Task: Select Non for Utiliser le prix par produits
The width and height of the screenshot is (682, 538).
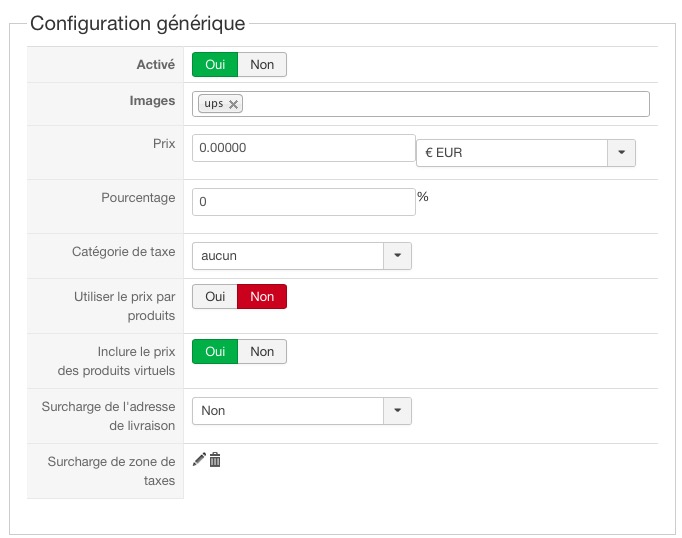Action: [262, 297]
